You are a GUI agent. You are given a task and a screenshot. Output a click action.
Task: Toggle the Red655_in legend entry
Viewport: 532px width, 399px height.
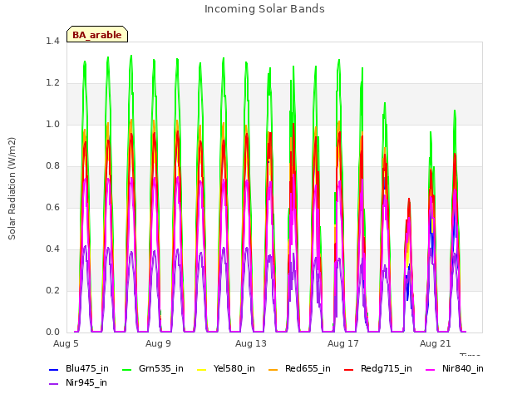299,369
